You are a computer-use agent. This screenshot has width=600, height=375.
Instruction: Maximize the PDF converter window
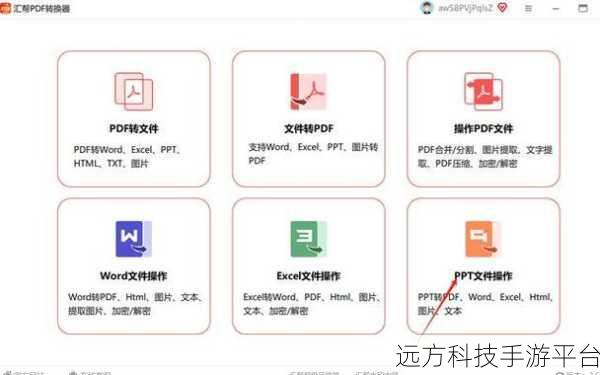click(x=583, y=8)
